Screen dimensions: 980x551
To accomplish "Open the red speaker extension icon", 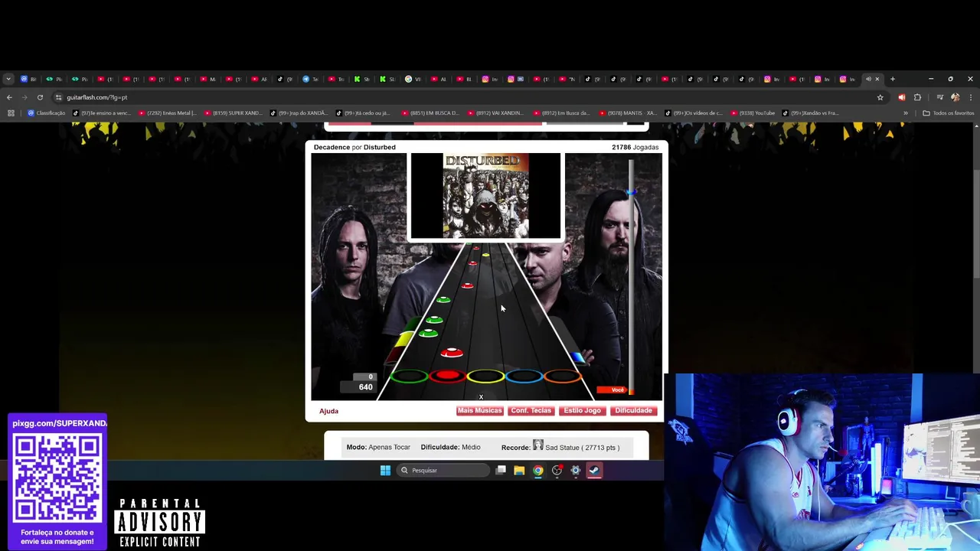I will [901, 97].
